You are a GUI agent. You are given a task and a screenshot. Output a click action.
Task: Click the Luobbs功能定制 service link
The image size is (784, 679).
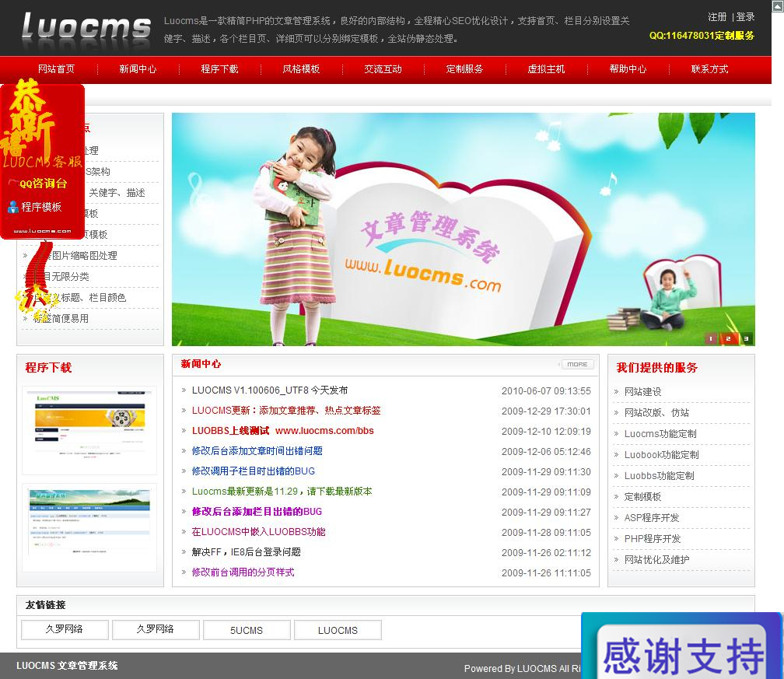[x=660, y=476]
